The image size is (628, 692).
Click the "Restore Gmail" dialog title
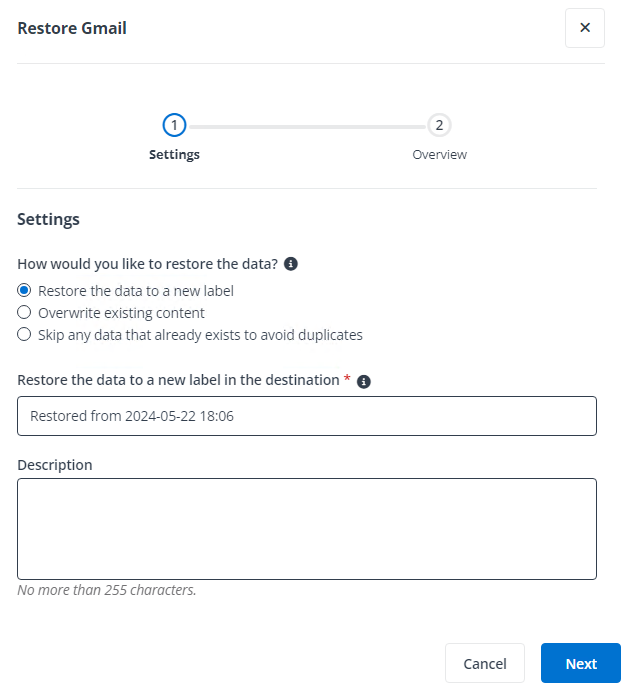click(72, 28)
